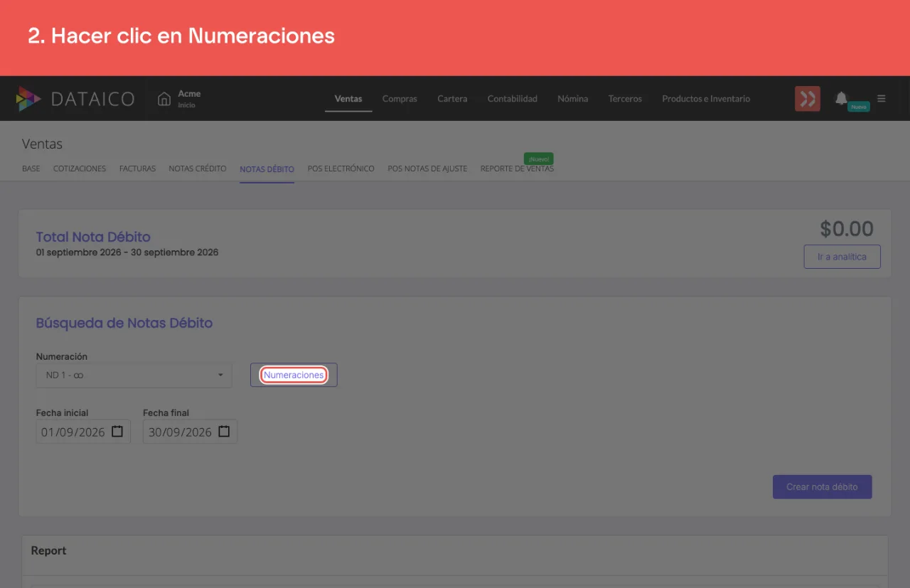Click the Total Nota Débito heading
This screenshot has width=910, height=588.
93,237
